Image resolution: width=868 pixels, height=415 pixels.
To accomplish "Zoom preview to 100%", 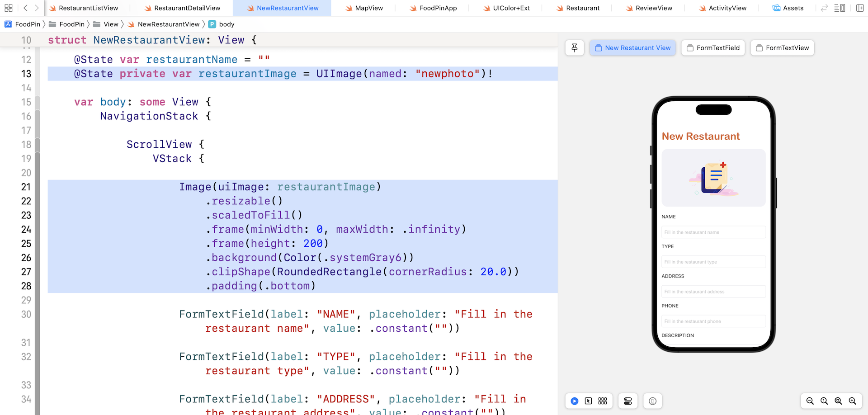I will [x=824, y=401].
